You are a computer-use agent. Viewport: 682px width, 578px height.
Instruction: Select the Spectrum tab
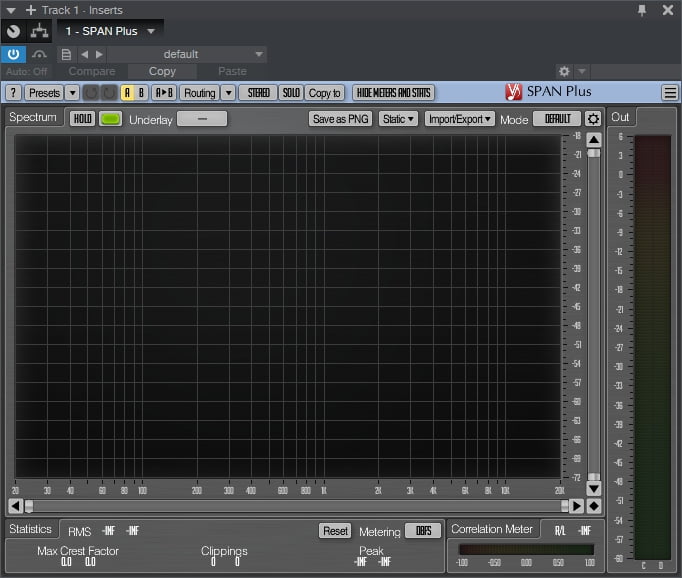(x=33, y=117)
